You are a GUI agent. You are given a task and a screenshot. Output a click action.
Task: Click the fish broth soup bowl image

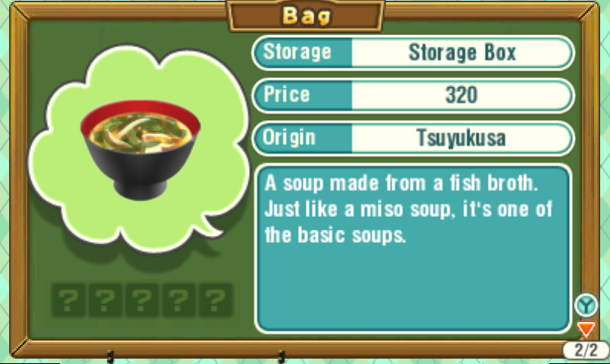click(140, 149)
